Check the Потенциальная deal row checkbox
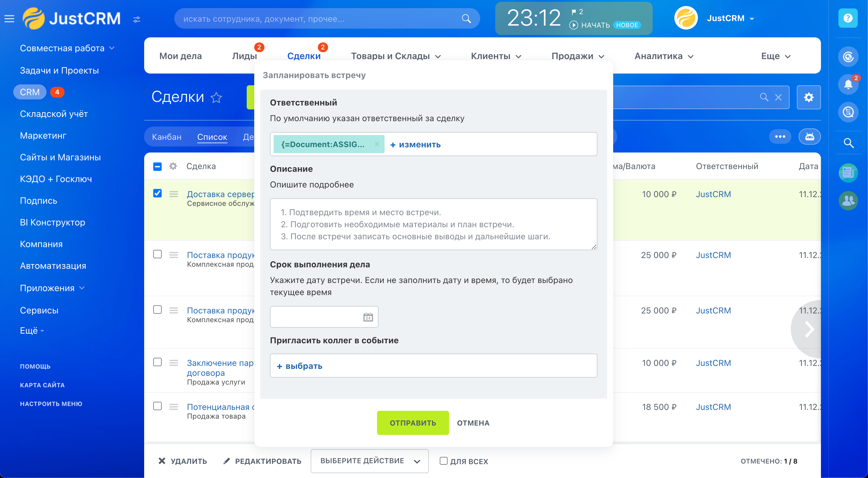The width and height of the screenshot is (868, 478). [x=157, y=406]
